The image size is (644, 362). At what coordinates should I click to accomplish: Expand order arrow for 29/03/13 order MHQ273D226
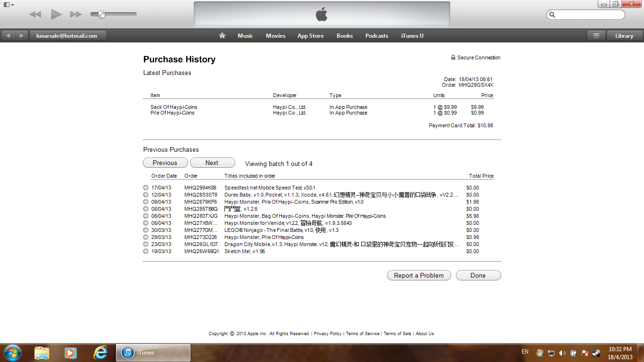tap(146, 237)
